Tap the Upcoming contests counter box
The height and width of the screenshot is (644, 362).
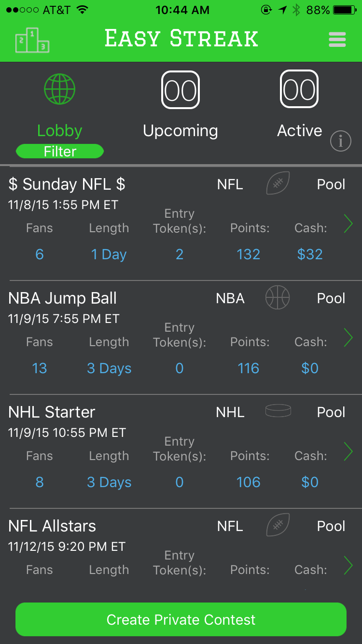pos(181,90)
